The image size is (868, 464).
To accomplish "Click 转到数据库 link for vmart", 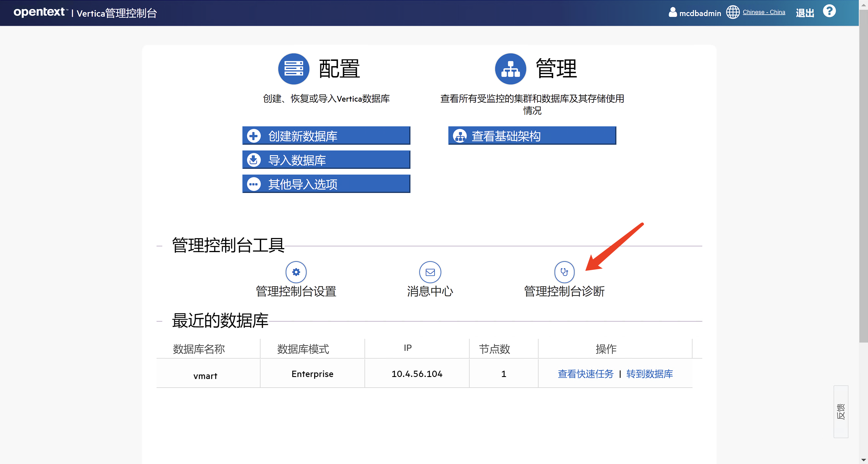I will 649,374.
